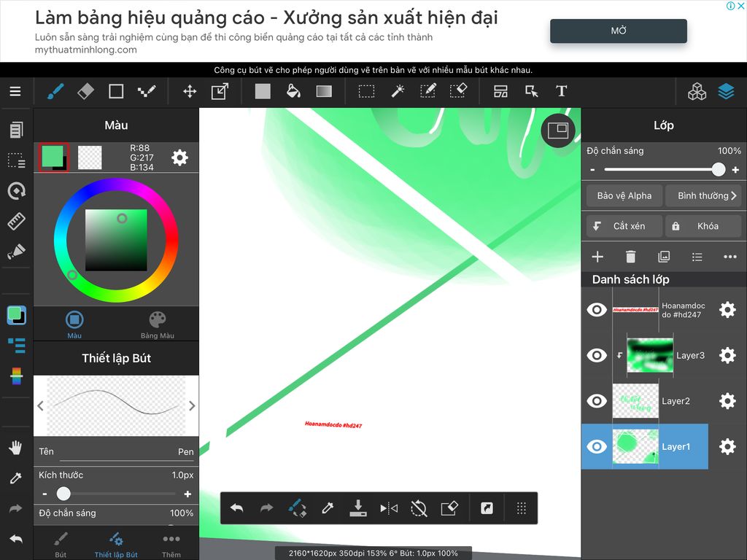Toggle Cắt xén clipping
The image size is (747, 560).
(x=624, y=226)
